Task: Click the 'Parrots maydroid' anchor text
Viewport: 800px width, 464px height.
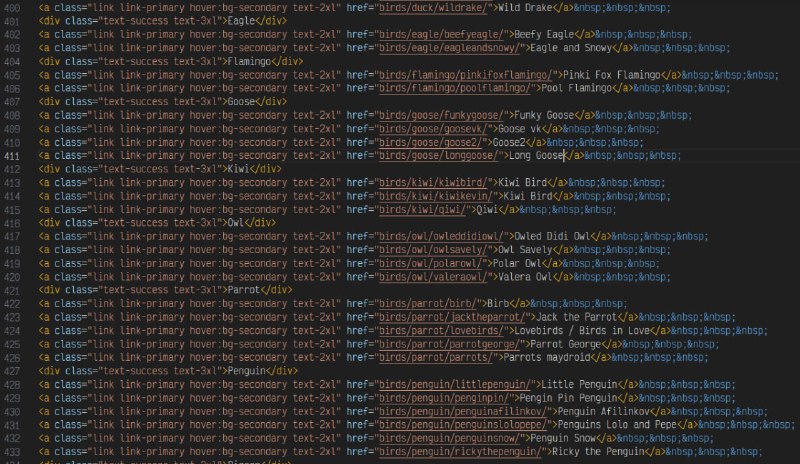Action: click(x=546, y=358)
